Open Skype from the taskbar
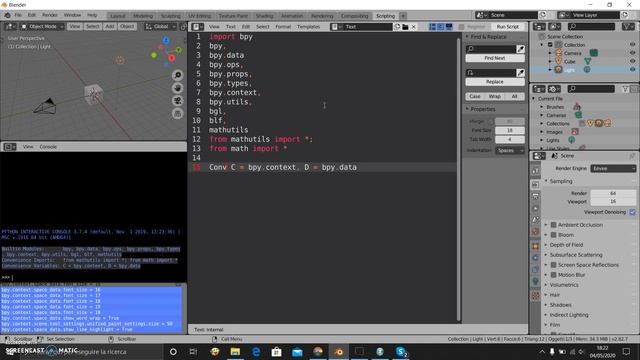Viewport: 640px width, 360px height. click(x=401, y=351)
